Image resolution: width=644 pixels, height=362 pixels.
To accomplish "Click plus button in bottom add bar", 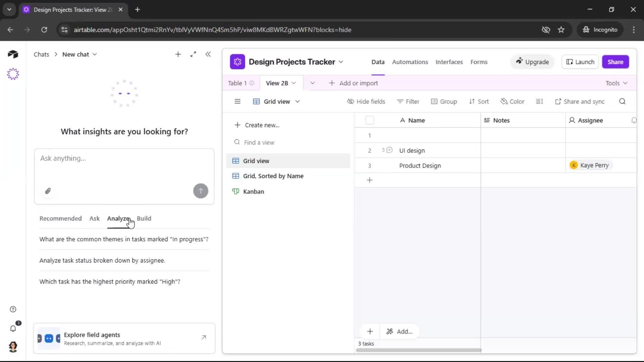I will point(370,331).
